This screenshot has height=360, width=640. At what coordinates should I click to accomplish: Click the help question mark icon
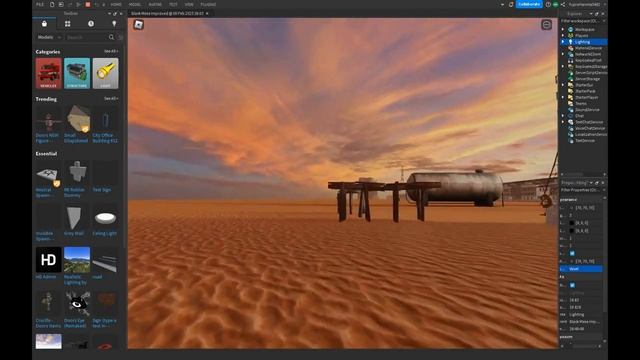point(548,4)
